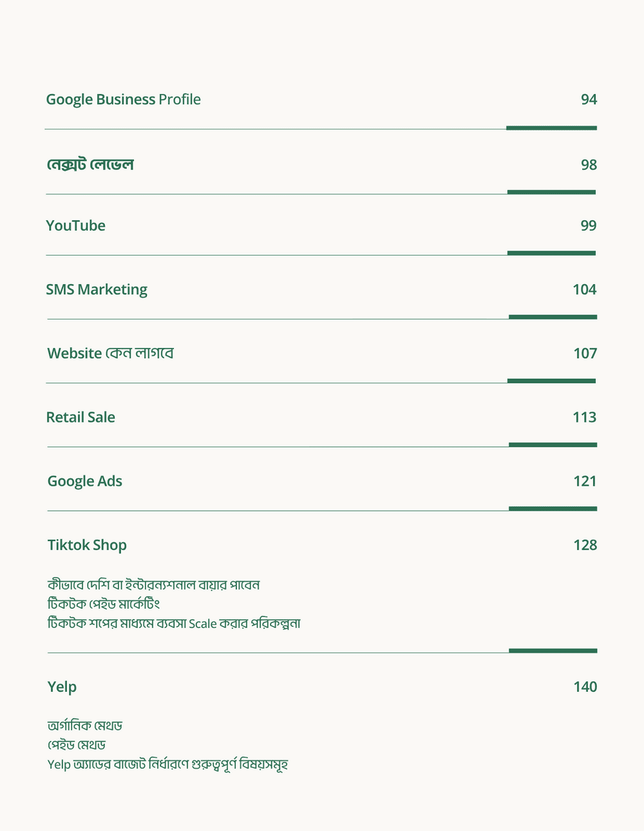Viewport: 644px width, 831px height.
Task: Select the Yelp chapter heading
Action: tap(62, 687)
